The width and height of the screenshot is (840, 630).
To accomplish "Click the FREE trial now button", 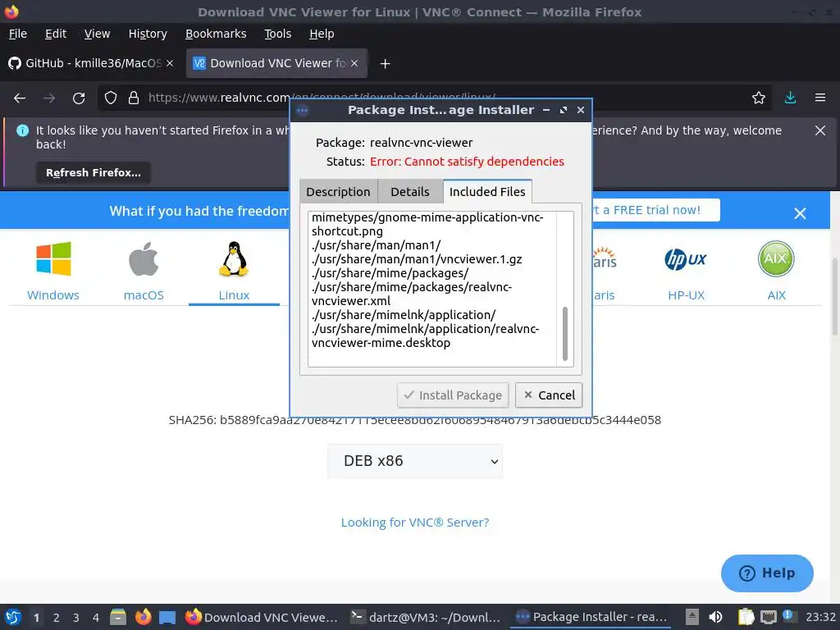I will coord(655,210).
